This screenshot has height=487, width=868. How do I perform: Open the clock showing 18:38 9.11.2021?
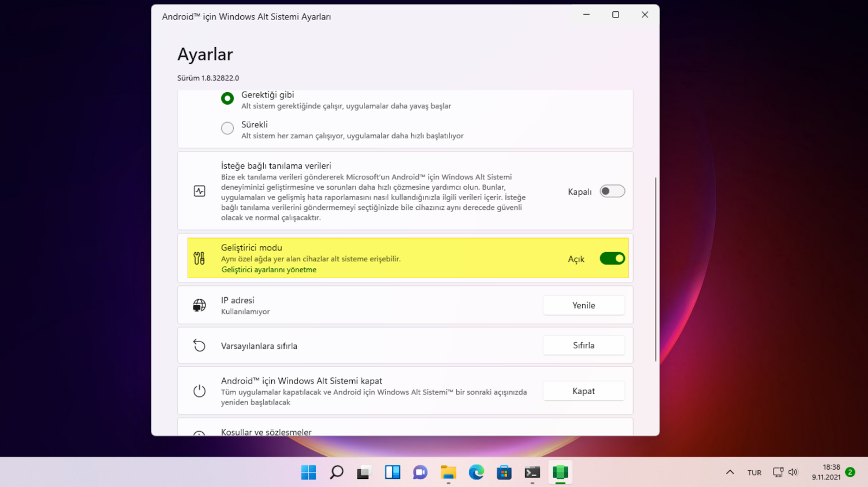pyautogui.click(x=826, y=472)
